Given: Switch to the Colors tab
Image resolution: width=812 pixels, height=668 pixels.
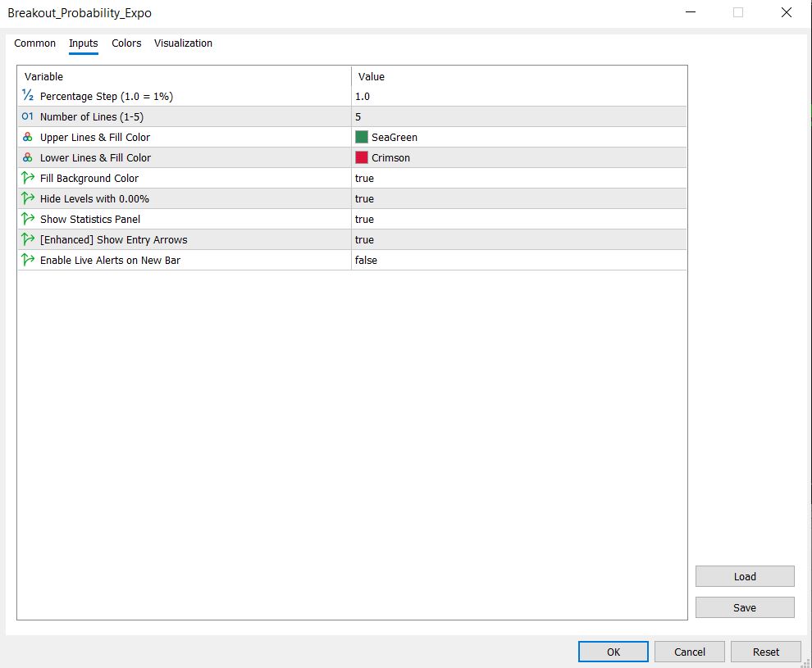Looking at the screenshot, I should (x=125, y=43).
